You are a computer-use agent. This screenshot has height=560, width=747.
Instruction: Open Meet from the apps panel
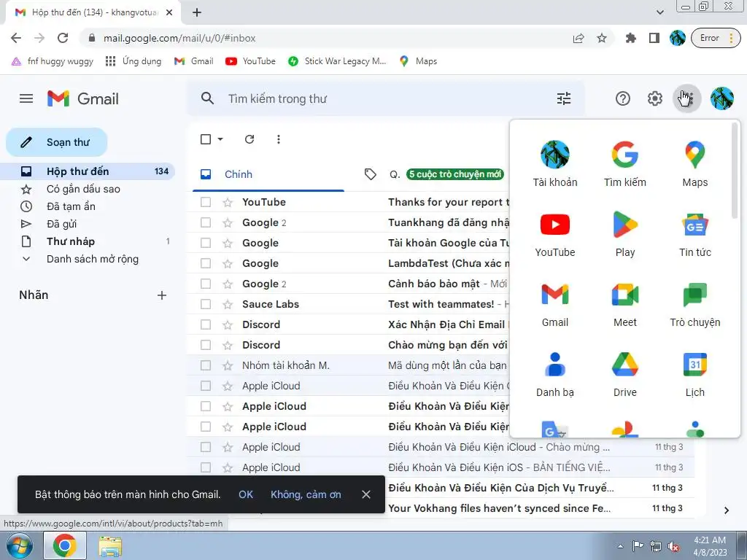coord(625,304)
